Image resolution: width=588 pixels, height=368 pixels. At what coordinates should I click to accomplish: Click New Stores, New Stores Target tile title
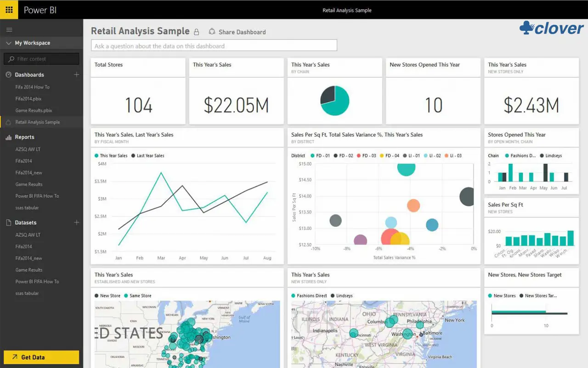click(525, 275)
